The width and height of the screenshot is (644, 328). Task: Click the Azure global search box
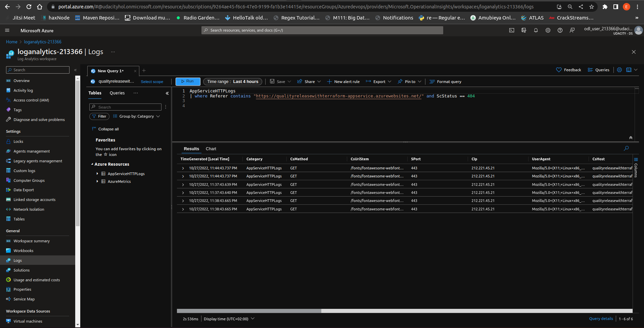(x=322, y=30)
